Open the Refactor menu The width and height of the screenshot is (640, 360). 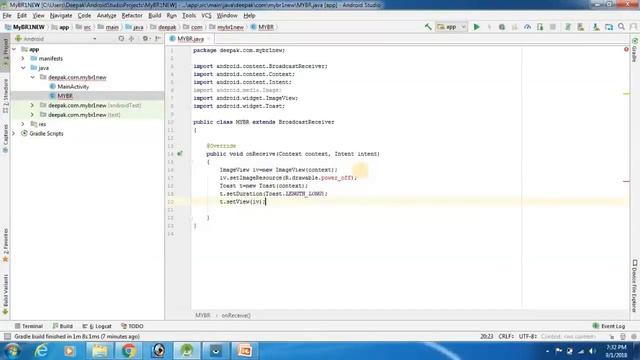[132, 16]
